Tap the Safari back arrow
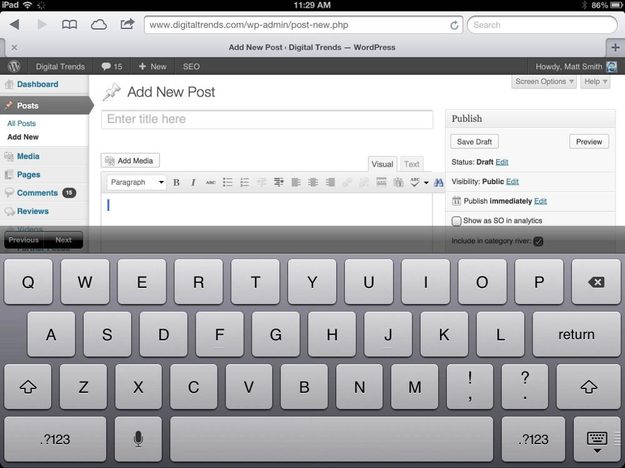The height and width of the screenshot is (468, 625). pyautogui.click(x=15, y=25)
